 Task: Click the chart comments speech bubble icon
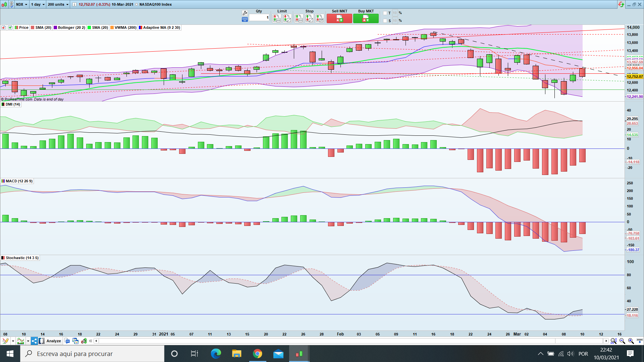(x=67, y=341)
